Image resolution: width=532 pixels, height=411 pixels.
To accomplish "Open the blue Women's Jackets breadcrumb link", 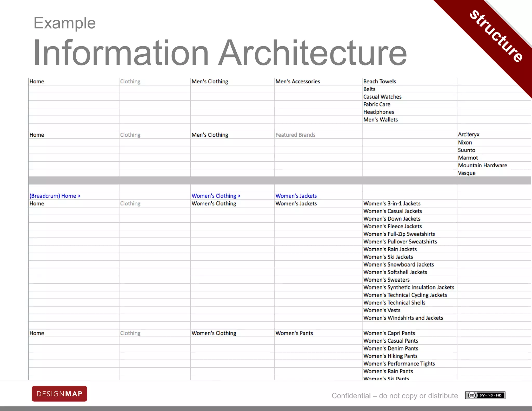I will 296,196.
